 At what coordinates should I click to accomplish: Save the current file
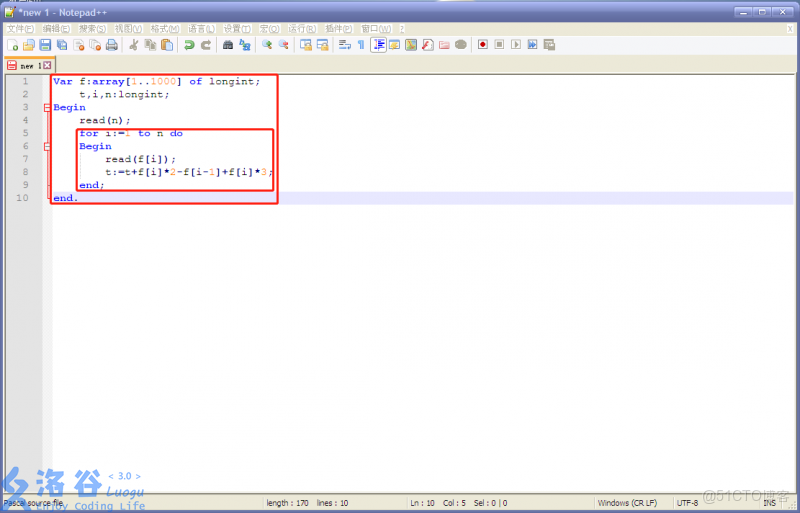tap(45, 45)
